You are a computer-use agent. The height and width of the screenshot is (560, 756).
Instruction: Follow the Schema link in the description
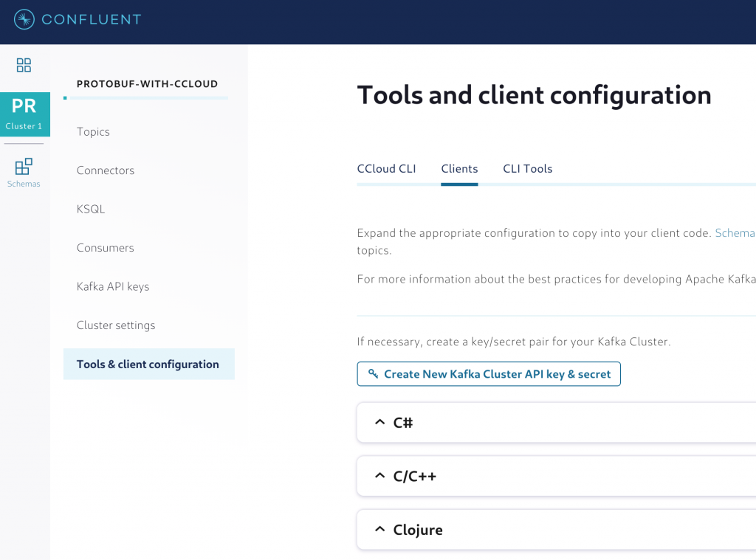click(735, 232)
